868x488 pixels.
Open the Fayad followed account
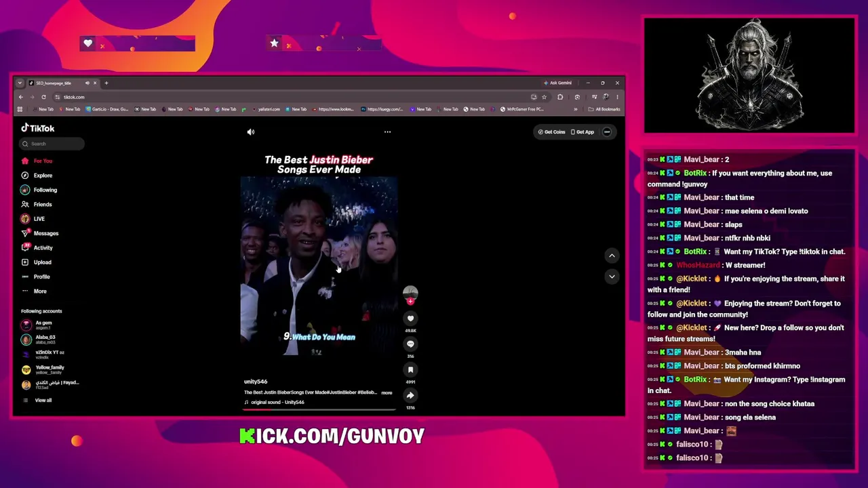tap(50, 385)
